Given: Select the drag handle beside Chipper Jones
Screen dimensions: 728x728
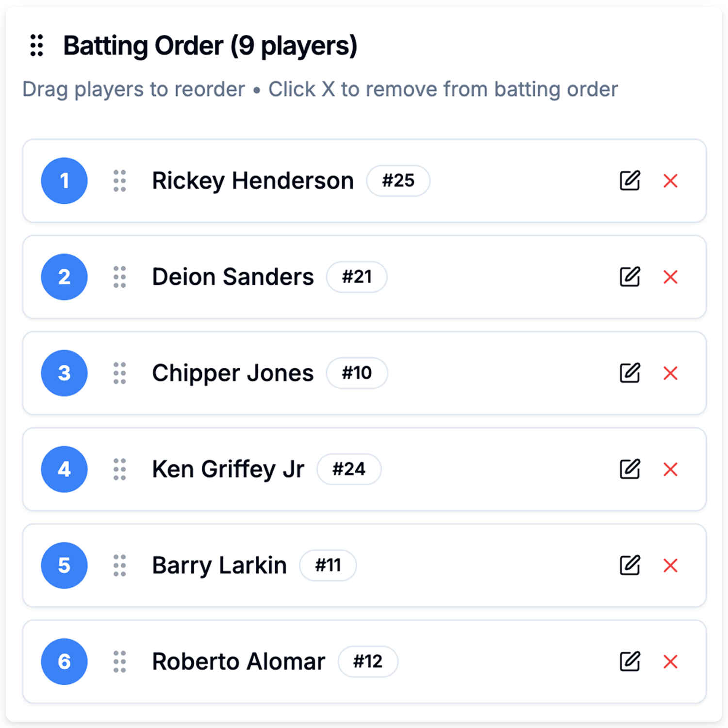Looking at the screenshot, I should pyautogui.click(x=120, y=373).
